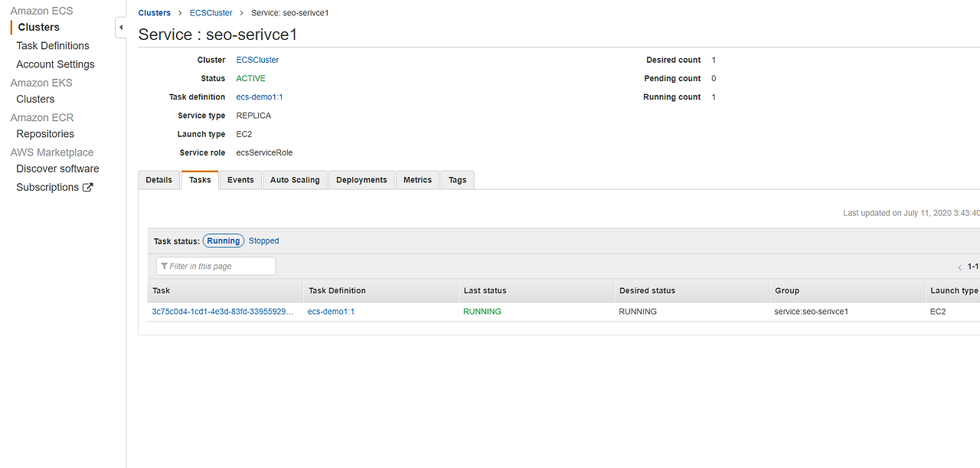Switch task status filter to Stopped
The height and width of the screenshot is (468, 980).
pyautogui.click(x=263, y=241)
